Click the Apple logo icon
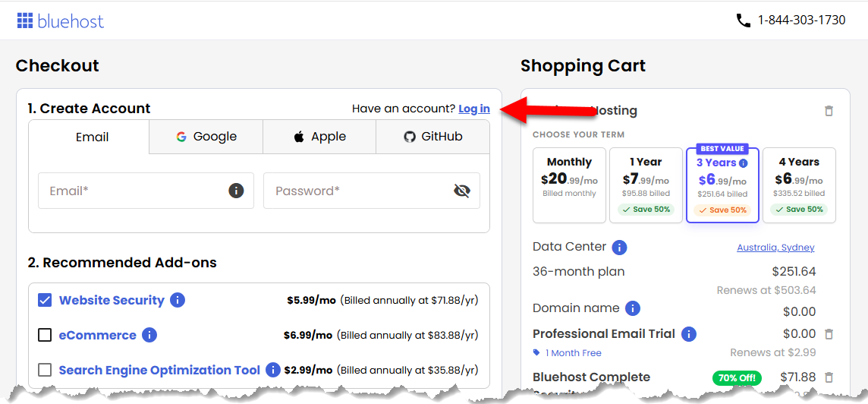 click(299, 137)
